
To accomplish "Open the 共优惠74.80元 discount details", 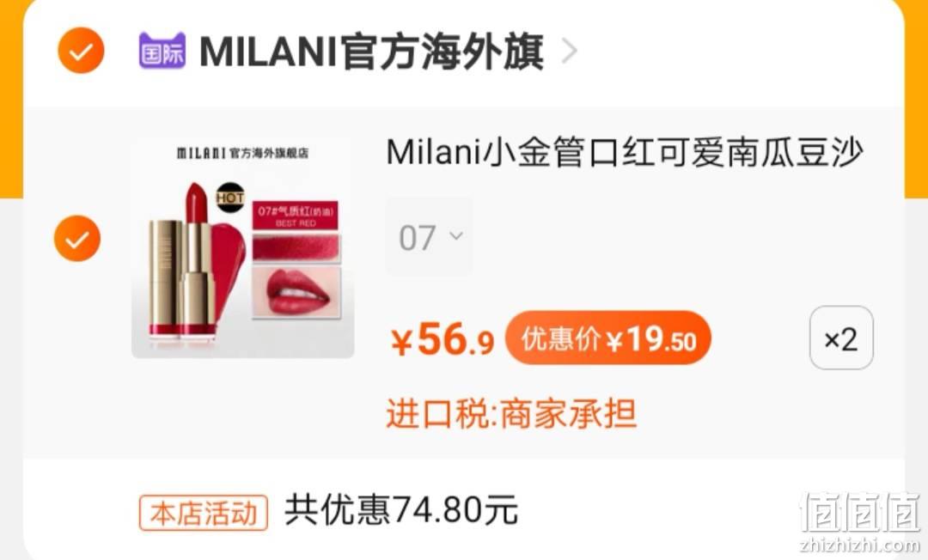I will [x=401, y=510].
